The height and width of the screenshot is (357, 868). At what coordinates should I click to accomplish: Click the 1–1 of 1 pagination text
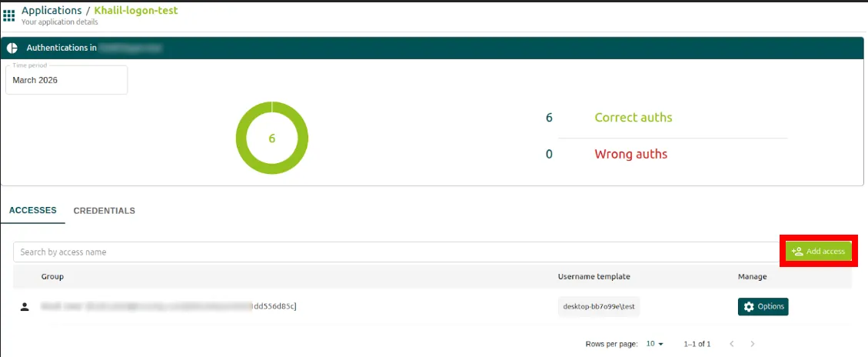[x=697, y=344]
